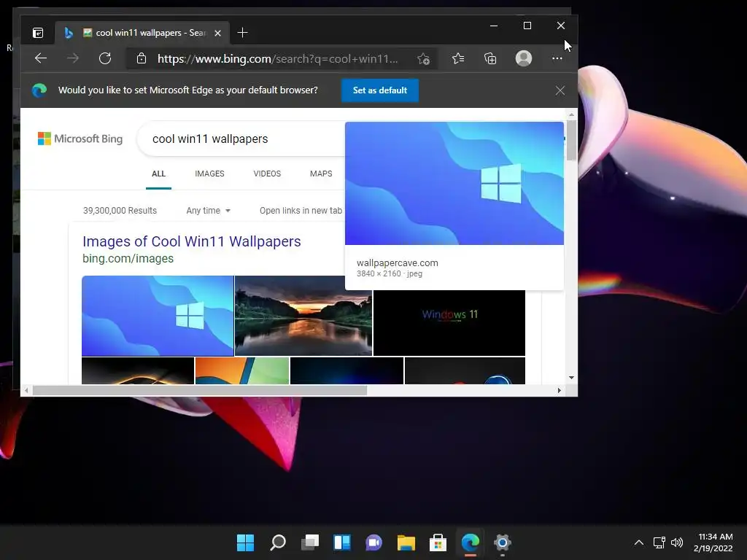The width and height of the screenshot is (747, 560).
Task: Close the cool win11 wallpapers tab
Action: tap(217, 33)
